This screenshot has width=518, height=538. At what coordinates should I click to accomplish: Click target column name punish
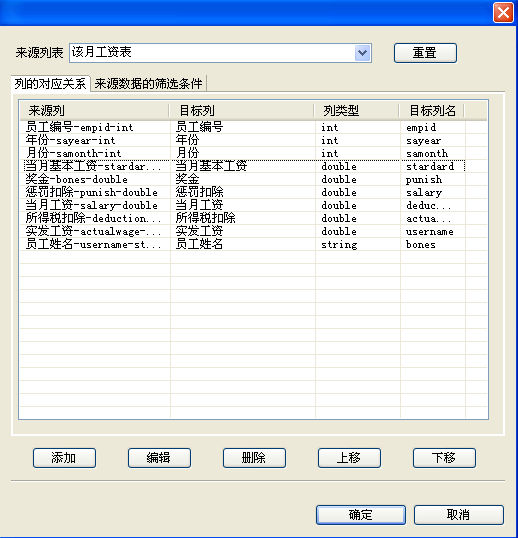click(424, 179)
